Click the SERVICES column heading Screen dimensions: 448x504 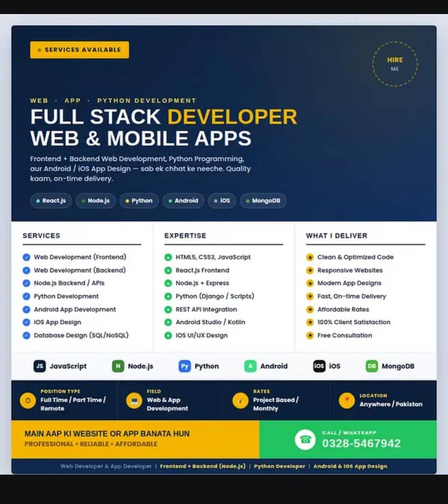(41, 235)
